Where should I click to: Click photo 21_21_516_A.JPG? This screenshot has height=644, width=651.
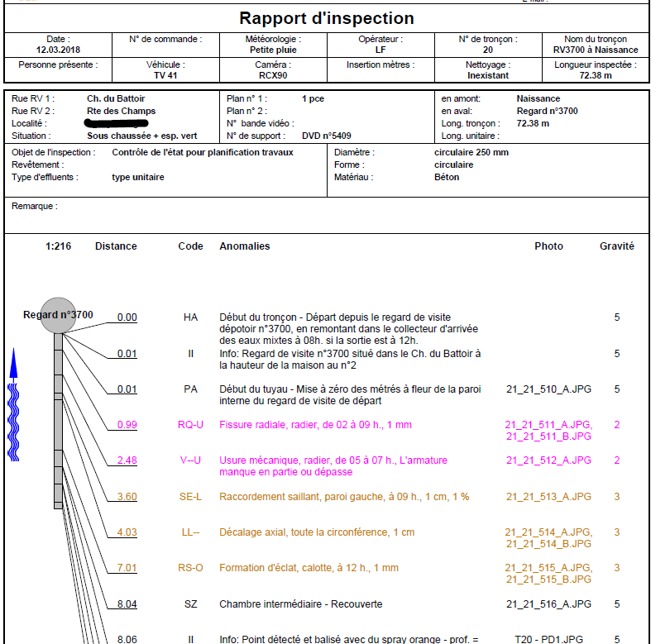(549, 604)
